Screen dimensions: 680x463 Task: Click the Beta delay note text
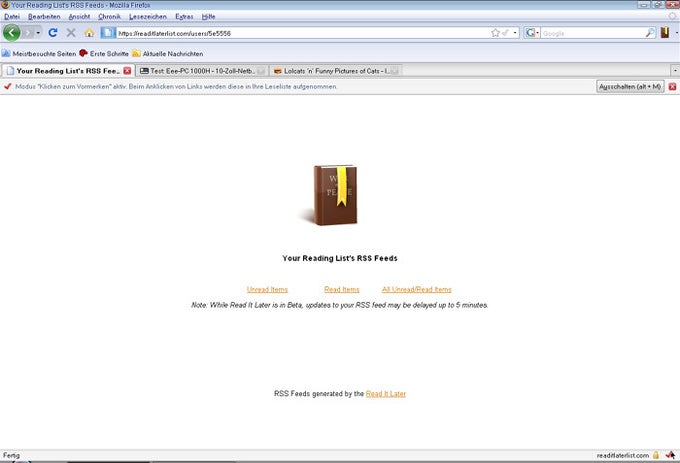click(340, 305)
